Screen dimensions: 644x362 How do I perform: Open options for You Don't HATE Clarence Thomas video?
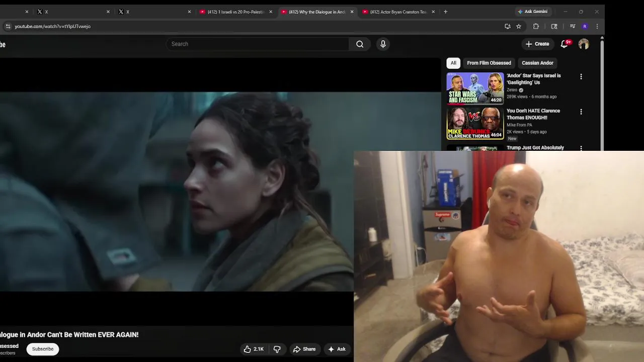click(x=581, y=112)
